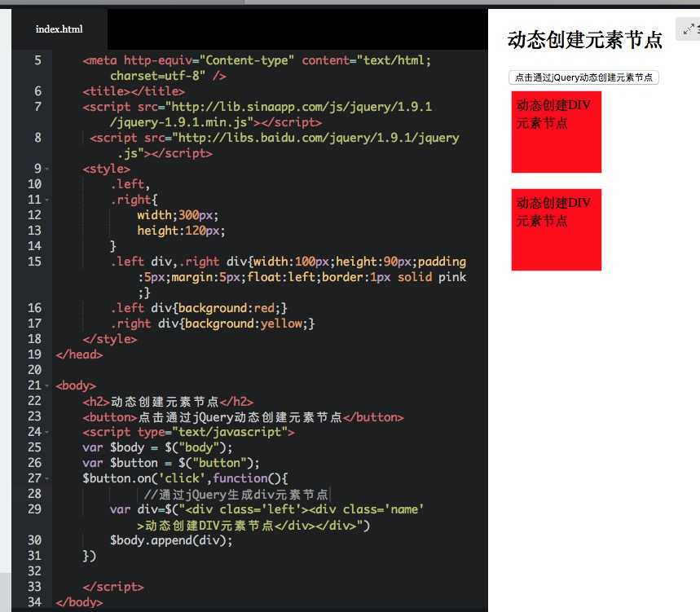
Task: Click the jQuery dynamic create element button
Action: (x=583, y=77)
